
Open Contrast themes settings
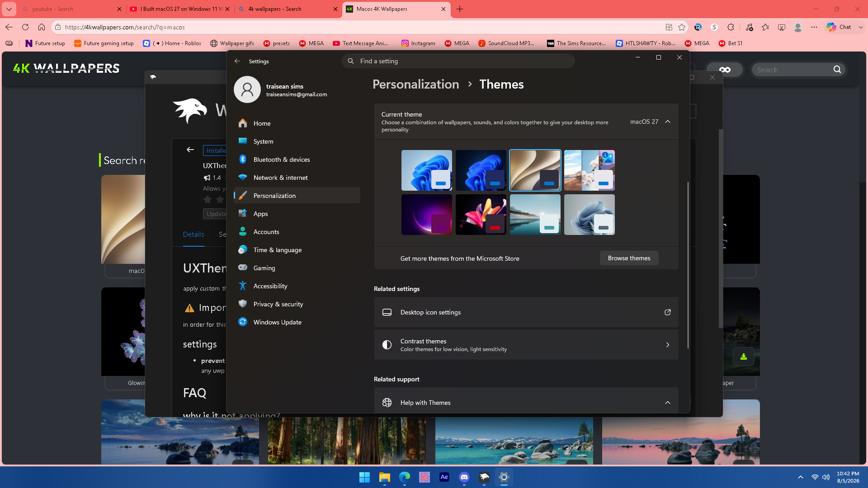526,345
